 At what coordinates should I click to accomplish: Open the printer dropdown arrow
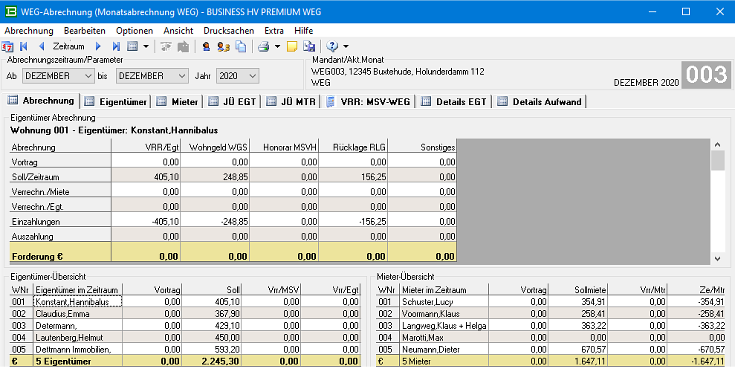277,46
